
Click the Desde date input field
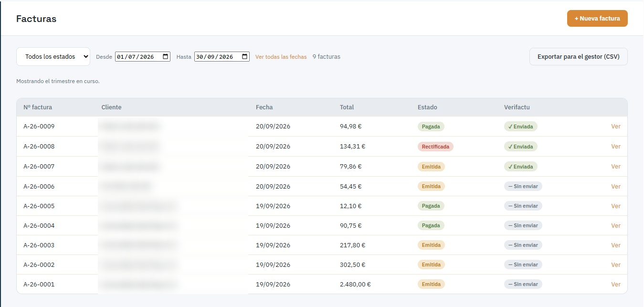click(x=142, y=56)
